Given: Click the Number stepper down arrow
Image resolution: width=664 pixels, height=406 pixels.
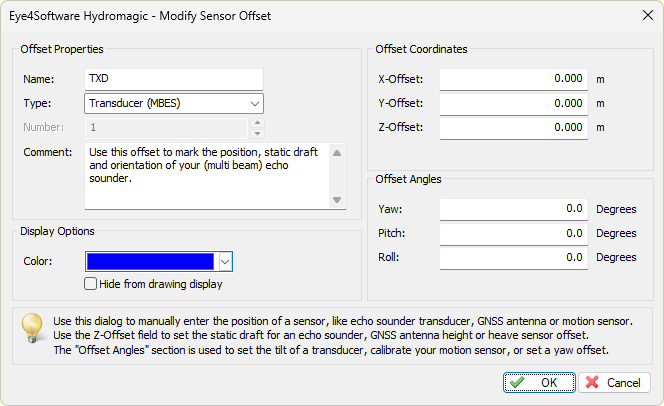Looking at the screenshot, I should click(257, 133).
